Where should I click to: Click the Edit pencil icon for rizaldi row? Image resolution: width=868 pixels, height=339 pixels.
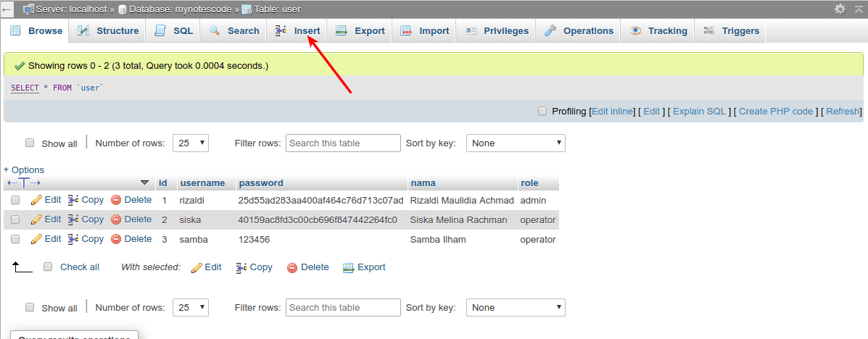(36, 200)
